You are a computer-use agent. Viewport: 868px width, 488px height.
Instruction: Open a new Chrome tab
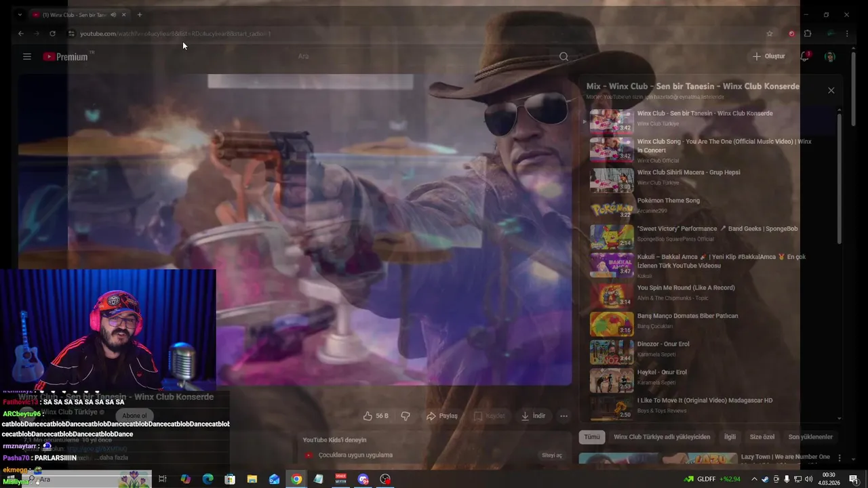140,14
